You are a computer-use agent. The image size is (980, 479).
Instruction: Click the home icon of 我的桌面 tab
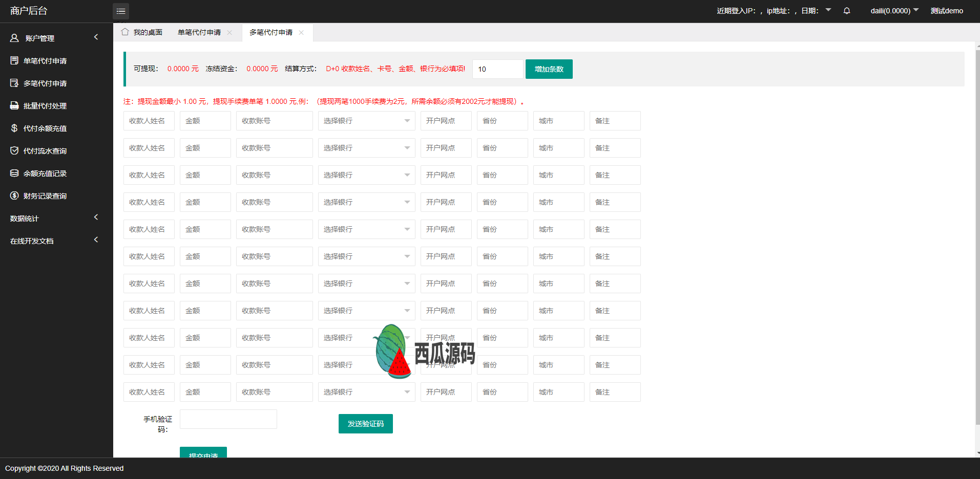tap(125, 32)
